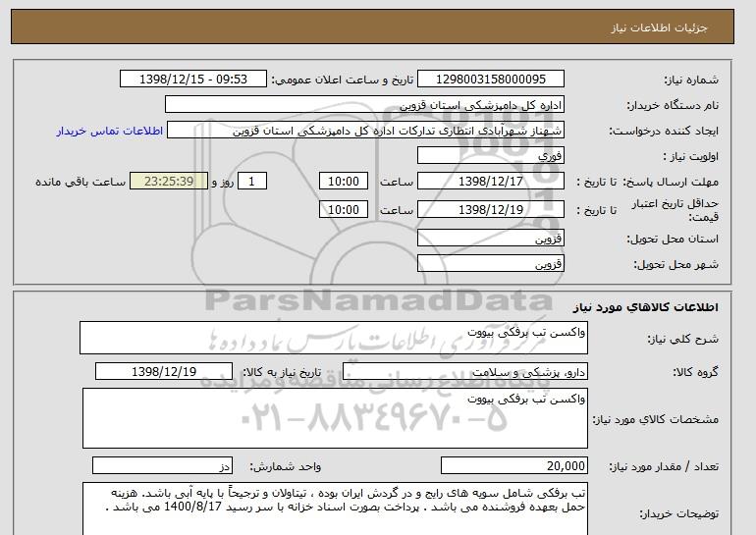Viewport: 756px width, 535px height.
Task: Click the unit of measure field دز
Action: 162,465
